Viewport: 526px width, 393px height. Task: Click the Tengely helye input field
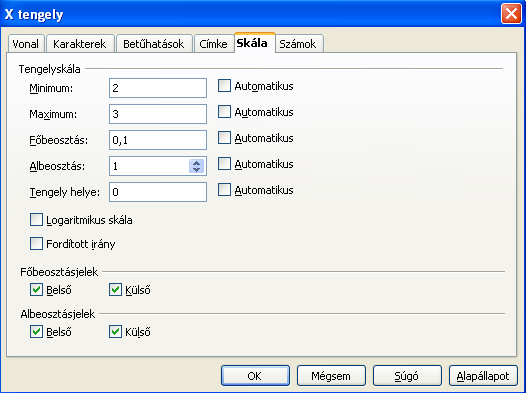pos(158,192)
